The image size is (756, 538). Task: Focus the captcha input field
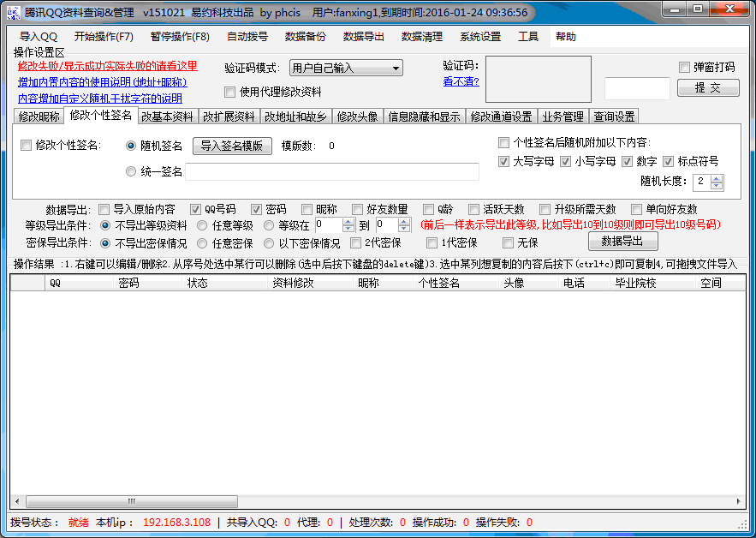tap(637, 88)
